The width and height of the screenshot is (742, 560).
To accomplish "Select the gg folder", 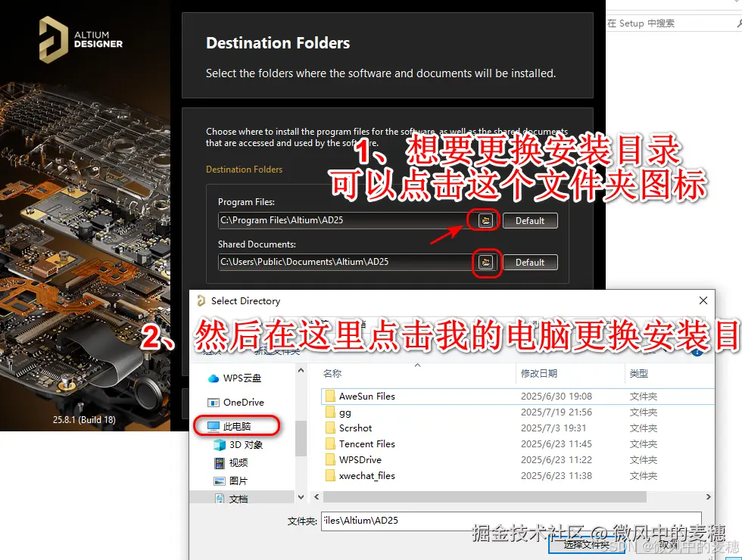I will 518,412.
